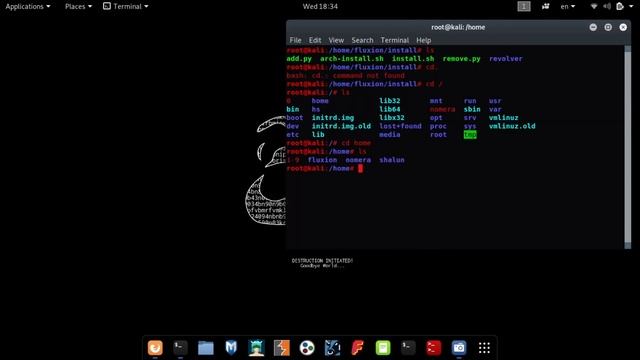Open the clock showing Wed 18:34

tap(320, 6)
